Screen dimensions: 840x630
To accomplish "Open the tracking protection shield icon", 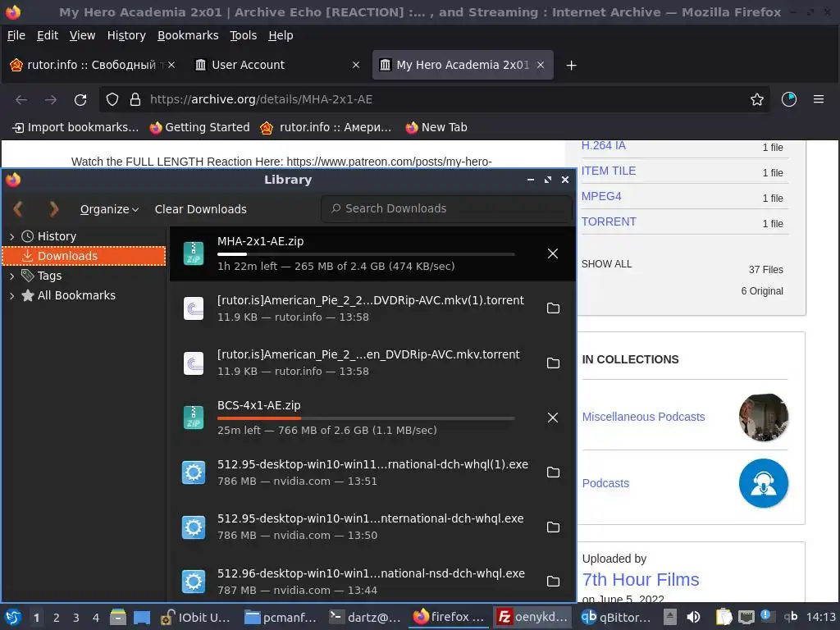I will (x=112, y=99).
